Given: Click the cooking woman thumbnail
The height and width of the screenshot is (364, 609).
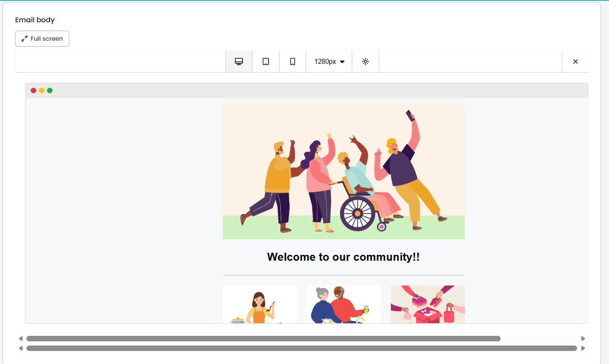Looking at the screenshot, I should click(x=260, y=304).
